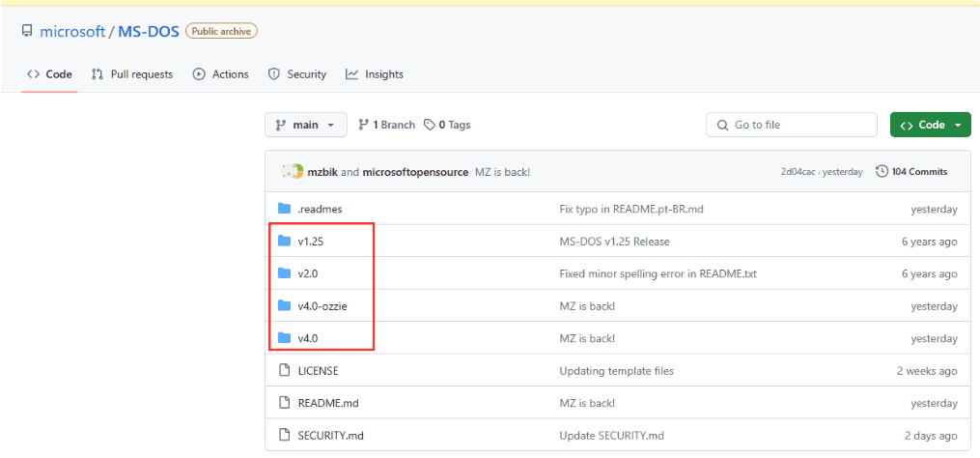This screenshot has width=980, height=458.
Task: Open commit MS-DOS v1.25 Release
Action: click(614, 242)
